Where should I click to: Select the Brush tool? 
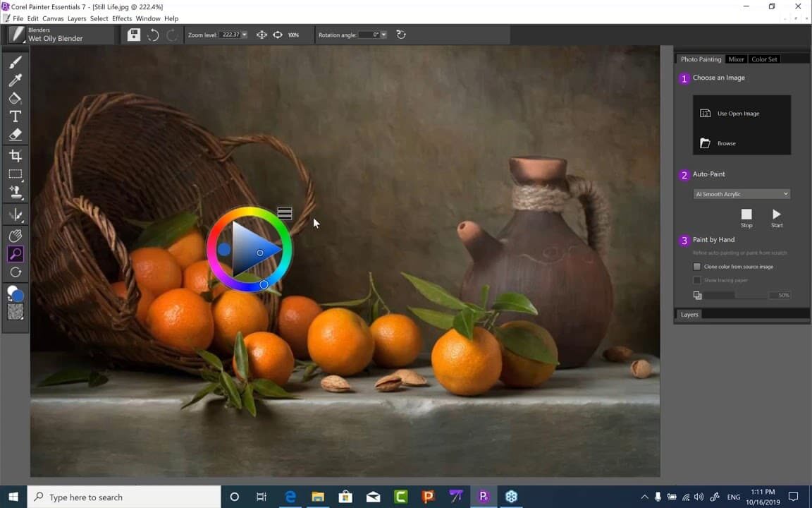point(16,62)
